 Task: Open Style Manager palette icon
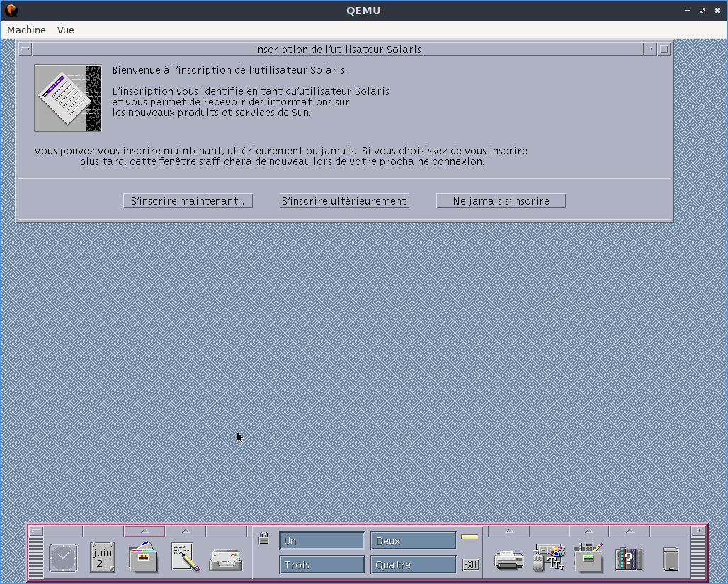point(550,557)
